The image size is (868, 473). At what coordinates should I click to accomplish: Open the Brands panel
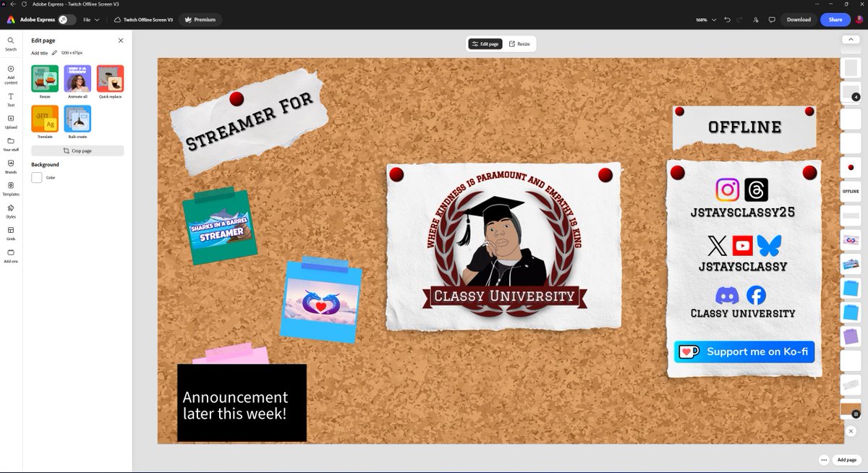click(11, 166)
